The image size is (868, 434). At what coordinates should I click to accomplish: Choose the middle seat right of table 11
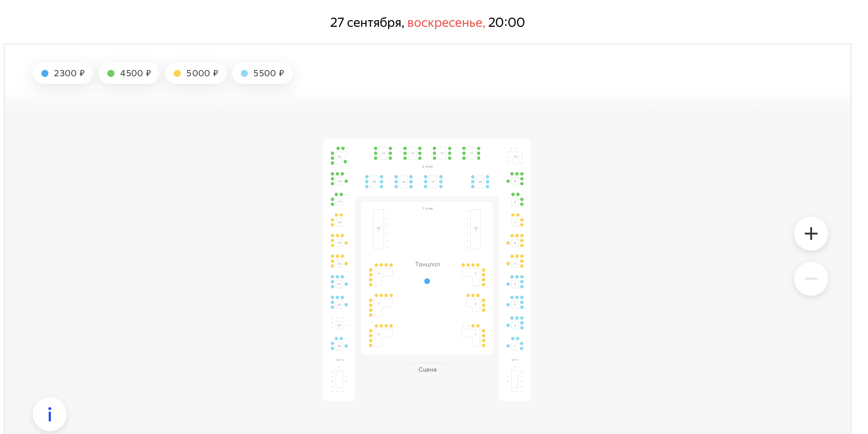[479, 153]
